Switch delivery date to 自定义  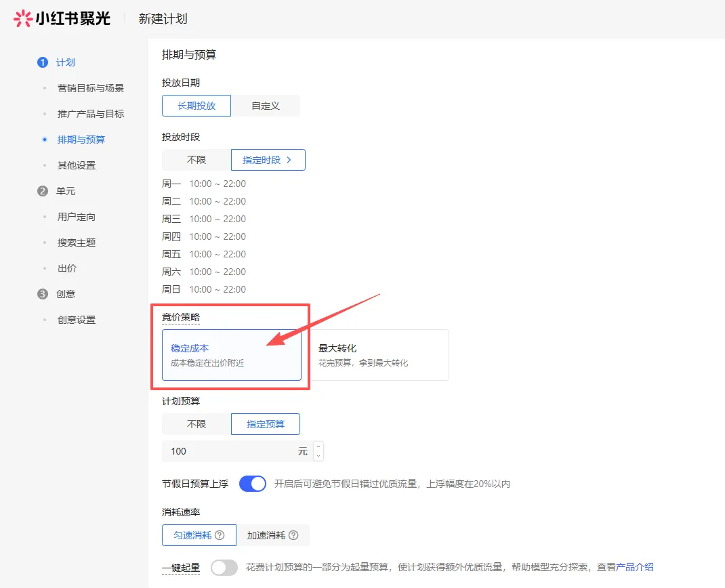265,106
